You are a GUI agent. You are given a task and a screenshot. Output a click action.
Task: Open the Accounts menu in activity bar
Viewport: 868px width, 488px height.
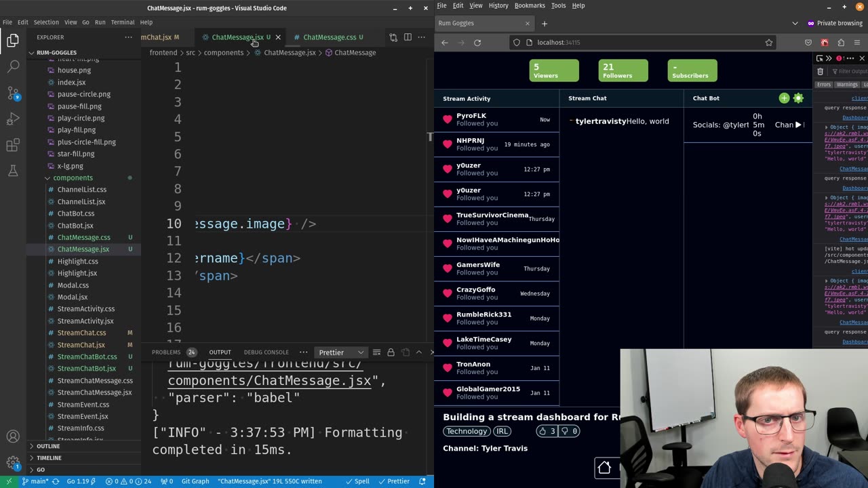13,437
